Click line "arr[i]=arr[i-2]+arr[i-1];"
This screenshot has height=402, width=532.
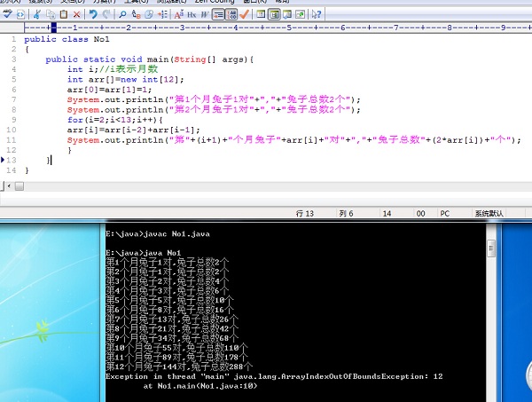coord(133,130)
